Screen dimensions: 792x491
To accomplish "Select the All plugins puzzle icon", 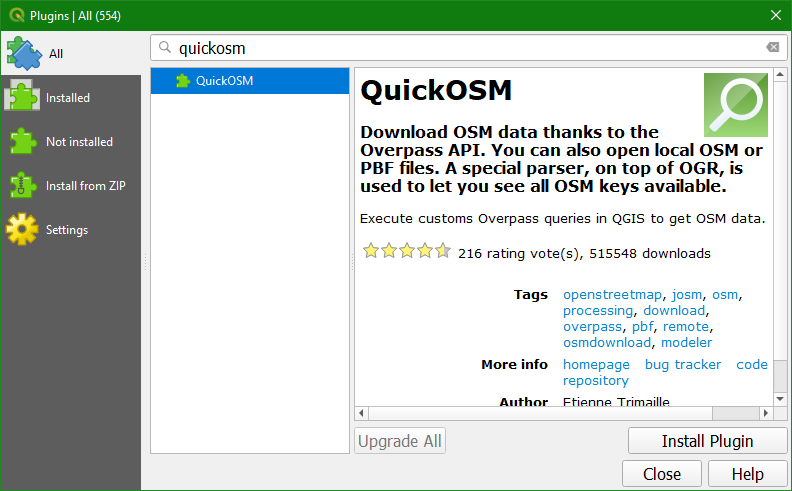I will tap(24, 53).
